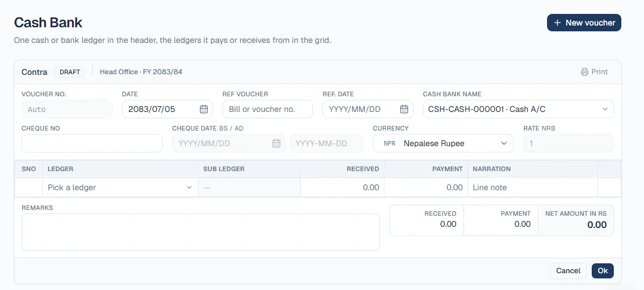
Task: Click the Date field showing 2083/07/05
Action: point(167,109)
